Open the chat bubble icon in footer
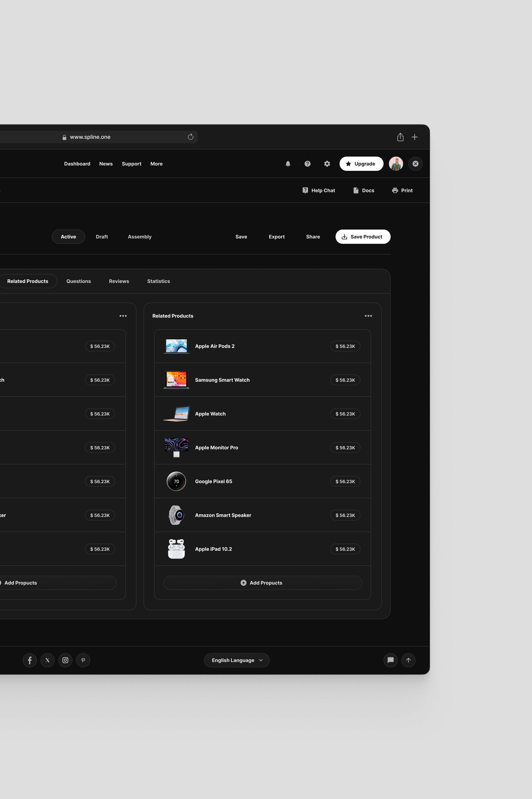This screenshot has width=532, height=799. [x=390, y=660]
